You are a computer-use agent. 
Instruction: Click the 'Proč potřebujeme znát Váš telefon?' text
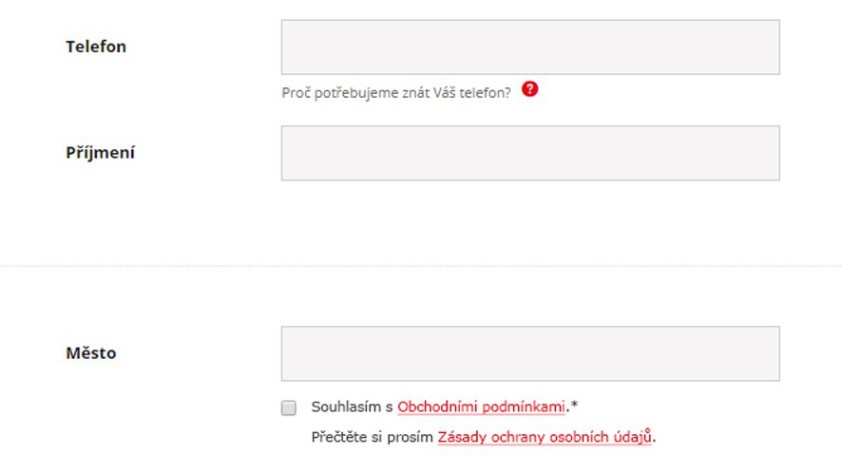point(396,92)
